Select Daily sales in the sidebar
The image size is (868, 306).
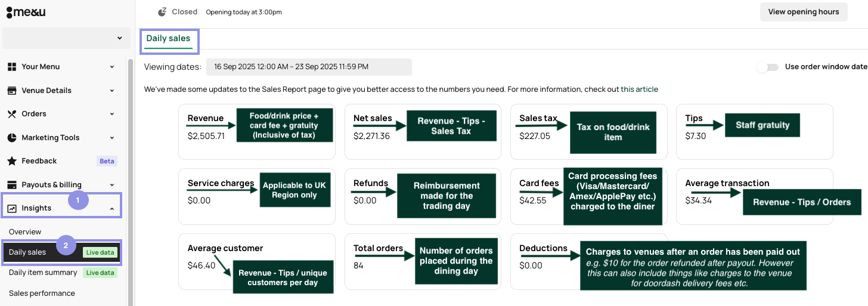(x=63, y=252)
